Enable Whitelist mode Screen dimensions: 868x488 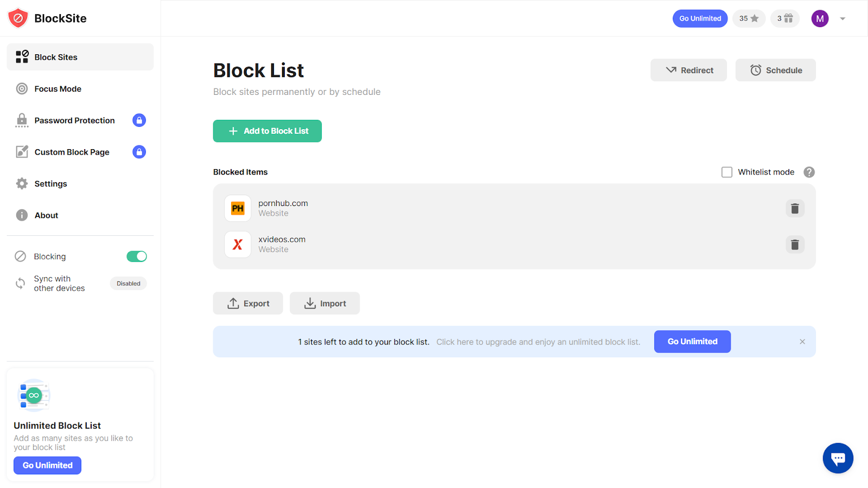tap(727, 172)
